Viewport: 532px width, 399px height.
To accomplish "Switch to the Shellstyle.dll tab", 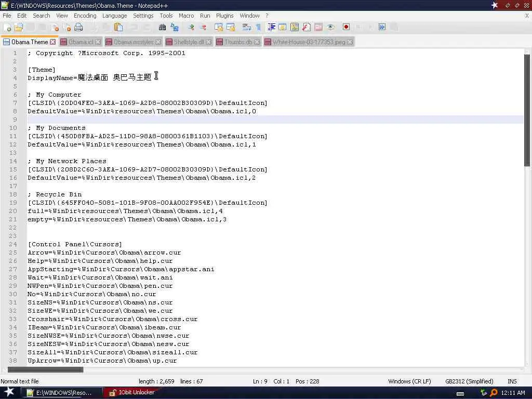I will coord(189,42).
